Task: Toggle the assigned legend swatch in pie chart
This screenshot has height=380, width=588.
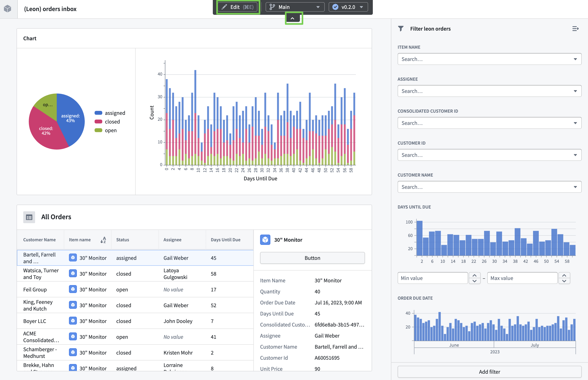Action: (98, 113)
